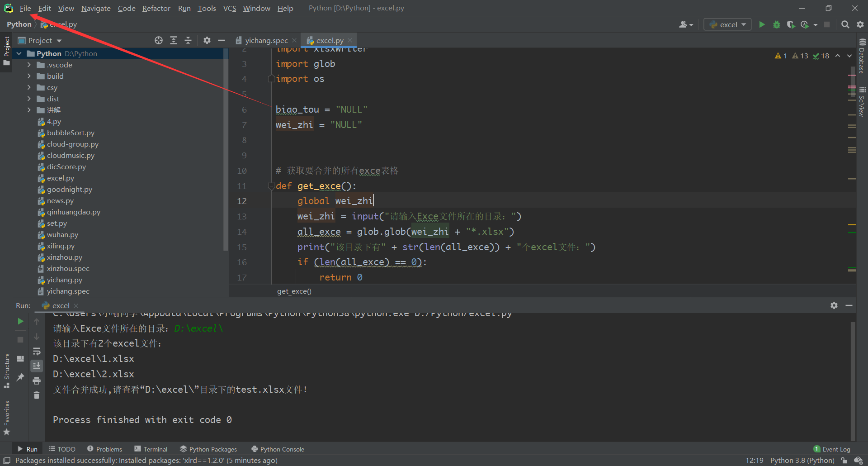Toggle the SciView side panel
Screen dimensions: 868x466
(862, 102)
